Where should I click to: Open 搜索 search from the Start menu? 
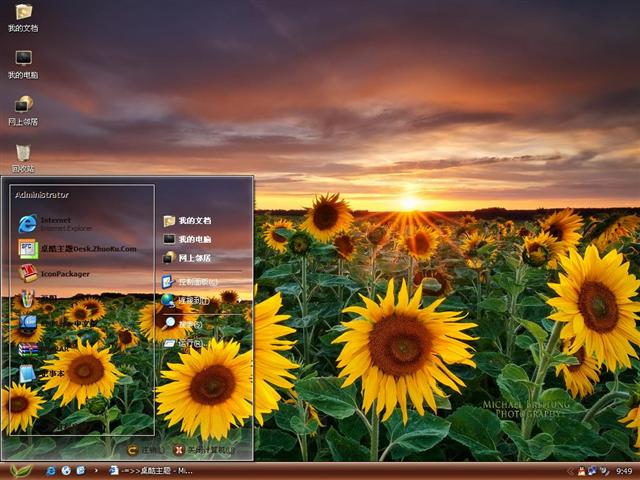coord(182,324)
